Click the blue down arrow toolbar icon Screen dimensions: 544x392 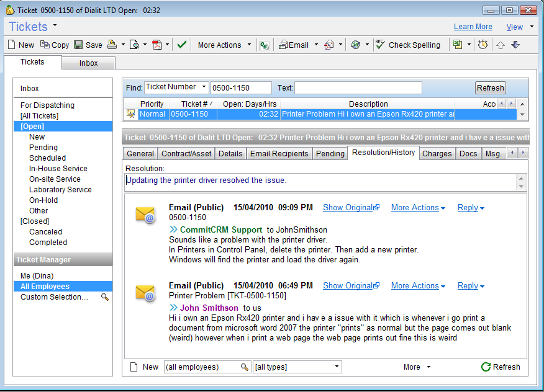(515, 45)
